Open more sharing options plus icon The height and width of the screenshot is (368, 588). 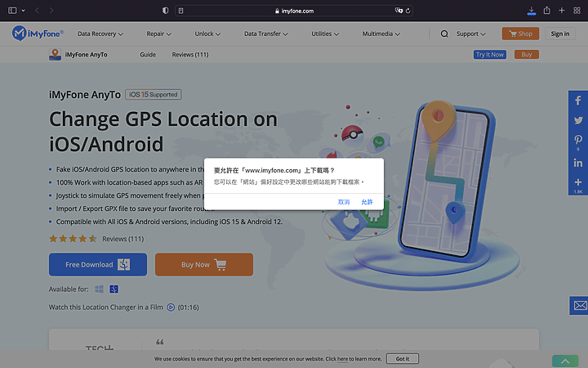pyautogui.click(x=578, y=182)
